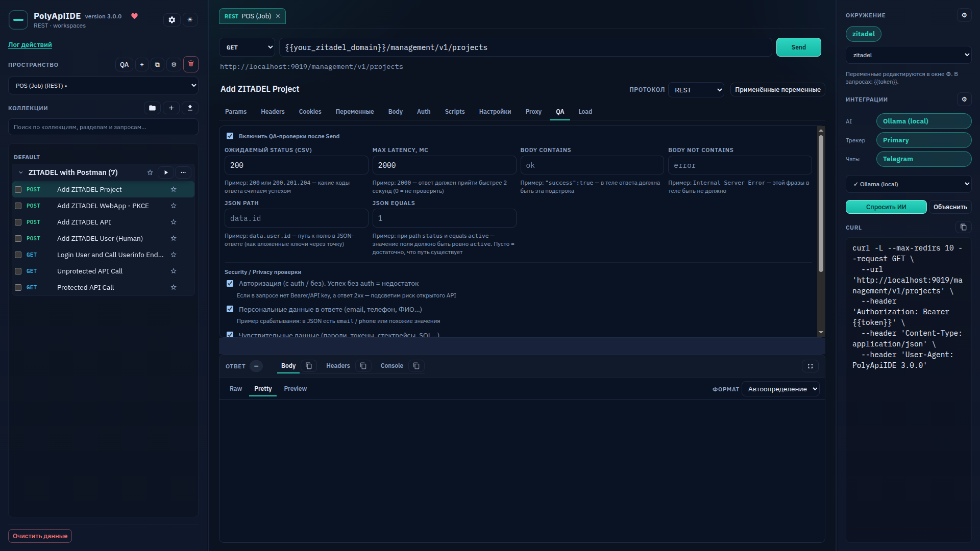Open the ZITADEL collection's more options menu

point(183,172)
